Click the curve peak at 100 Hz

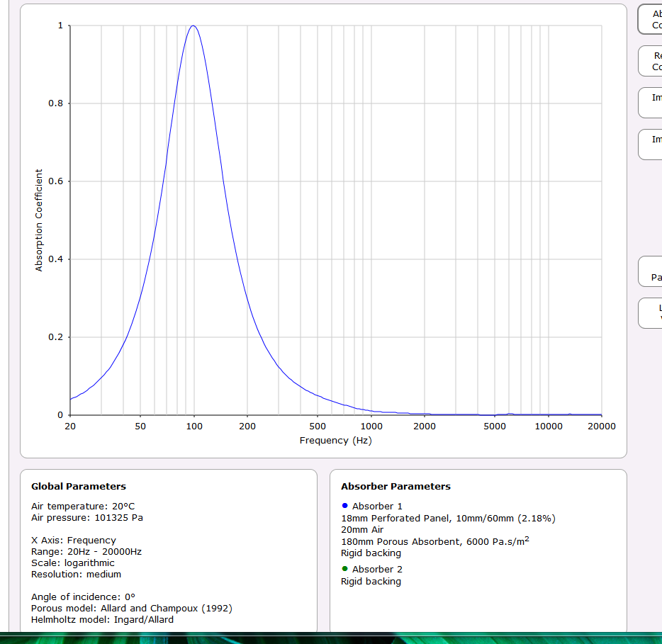coord(193,26)
